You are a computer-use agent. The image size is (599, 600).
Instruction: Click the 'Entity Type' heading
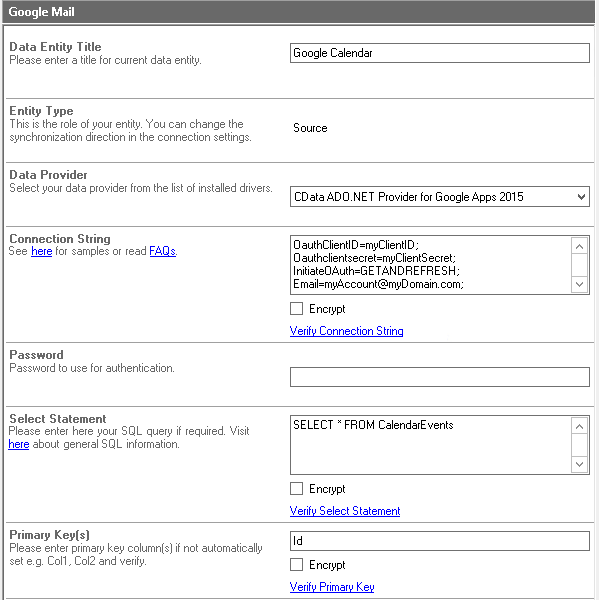(x=41, y=111)
